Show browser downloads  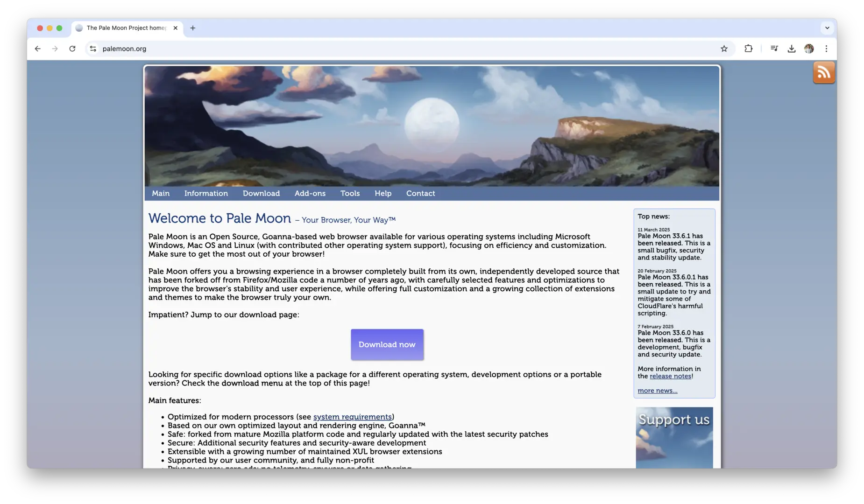point(791,49)
